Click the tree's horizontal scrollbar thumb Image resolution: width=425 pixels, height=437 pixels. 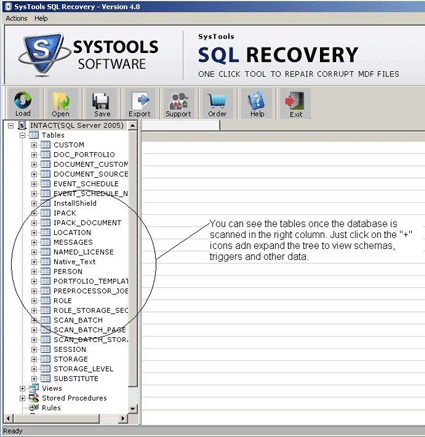(56, 418)
